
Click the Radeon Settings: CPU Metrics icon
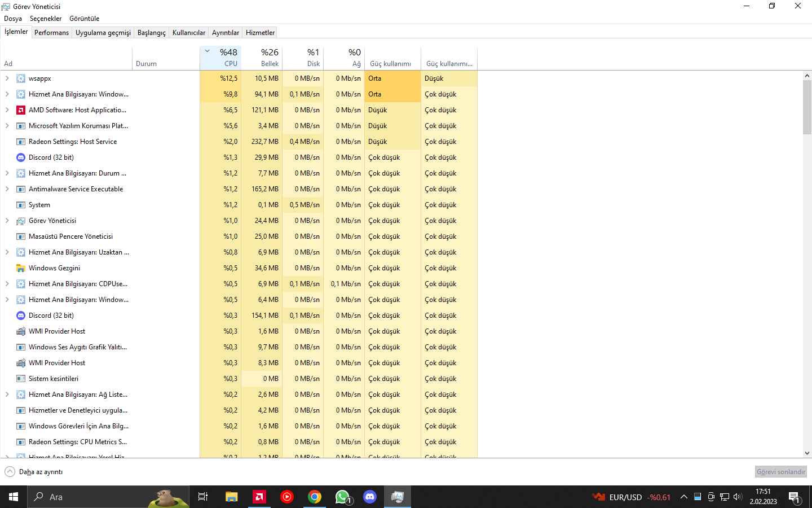(21, 442)
